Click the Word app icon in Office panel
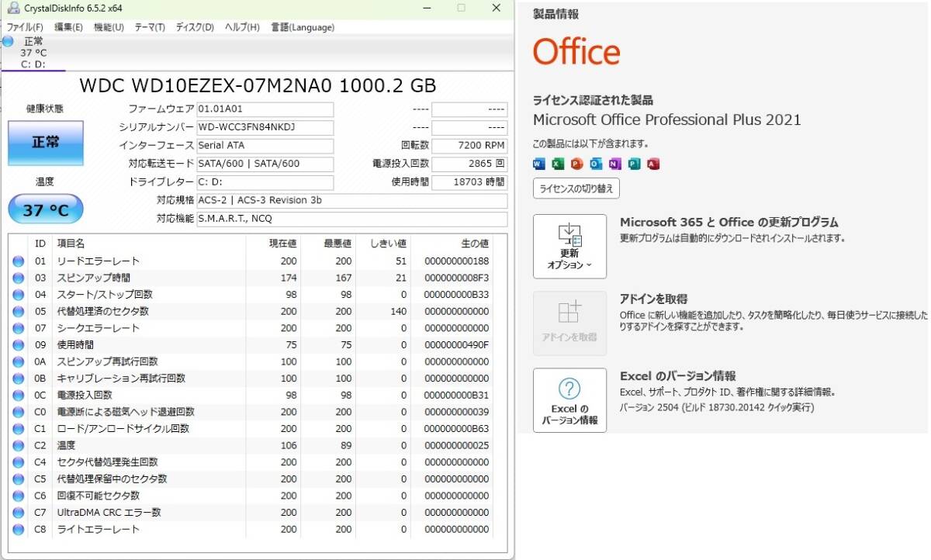Screen dimensions: 931x560 click(x=539, y=164)
